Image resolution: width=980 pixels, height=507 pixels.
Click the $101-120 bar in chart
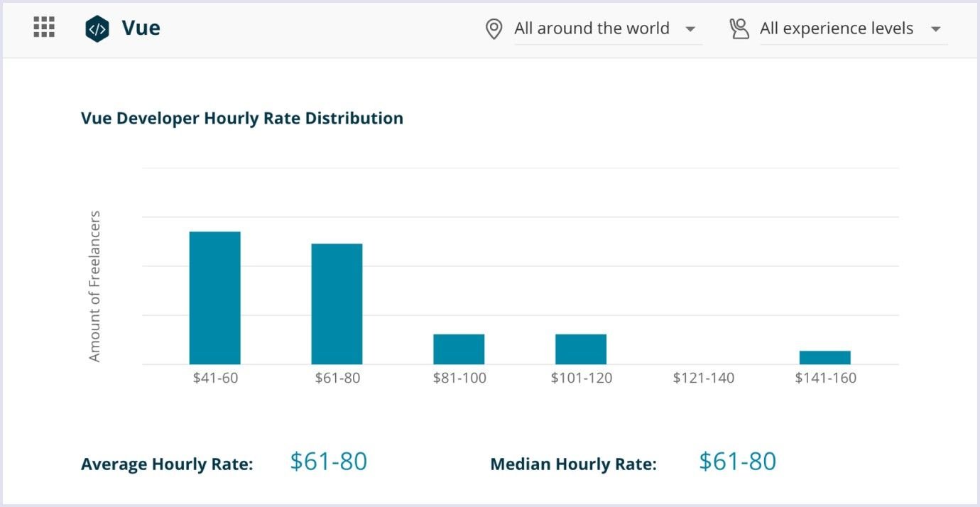(581, 349)
